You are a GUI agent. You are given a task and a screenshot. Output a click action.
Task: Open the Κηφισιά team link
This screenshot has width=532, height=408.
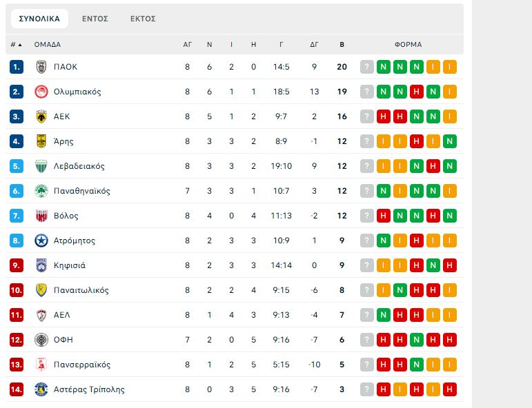pyautogui.click(x=70, y=265)
